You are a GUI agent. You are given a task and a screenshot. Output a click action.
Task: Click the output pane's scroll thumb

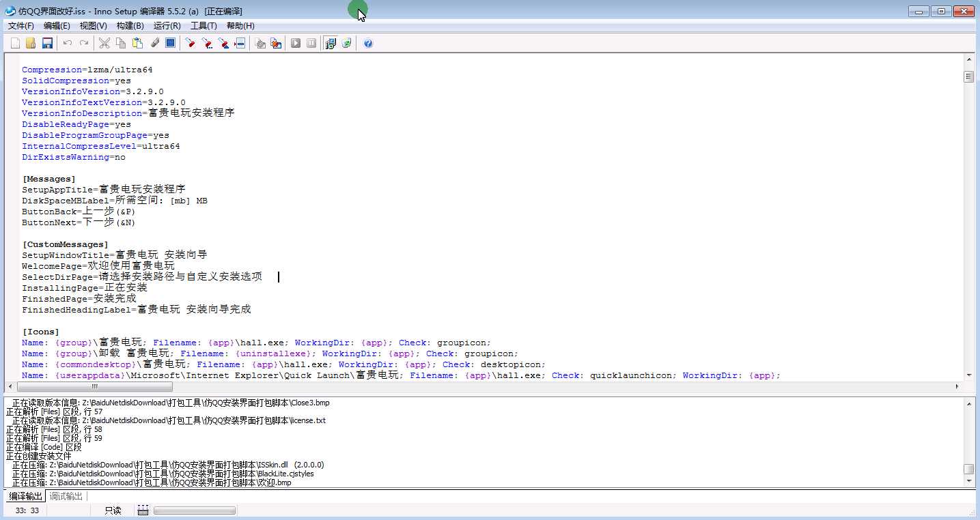tap(968, 469)
